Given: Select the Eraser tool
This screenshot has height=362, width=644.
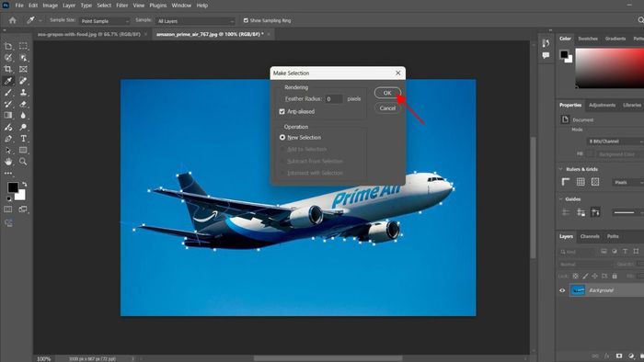Looking at the screenshot, I should click(x=23, y=104).
